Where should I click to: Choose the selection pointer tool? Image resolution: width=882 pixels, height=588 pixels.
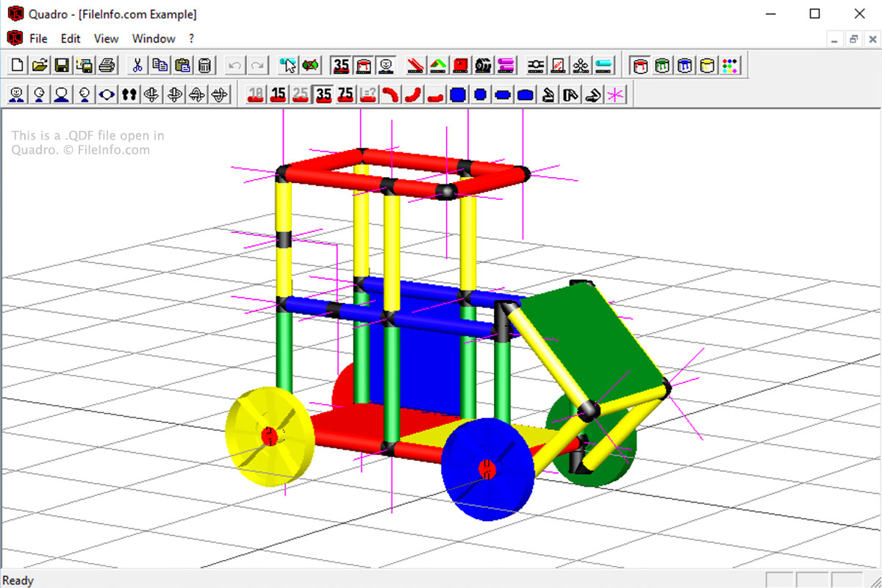(288, 65)
